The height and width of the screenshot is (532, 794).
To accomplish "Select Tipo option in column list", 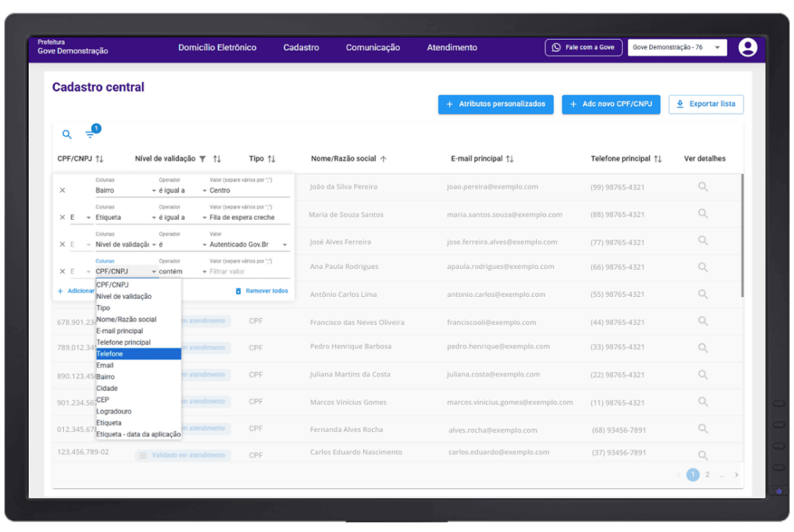I will [138, 308].
